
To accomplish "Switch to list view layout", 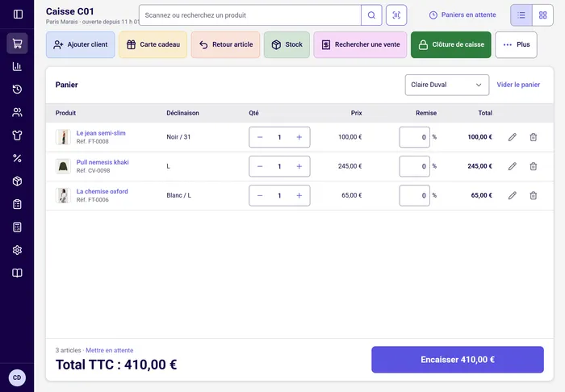I will point(521,15).
